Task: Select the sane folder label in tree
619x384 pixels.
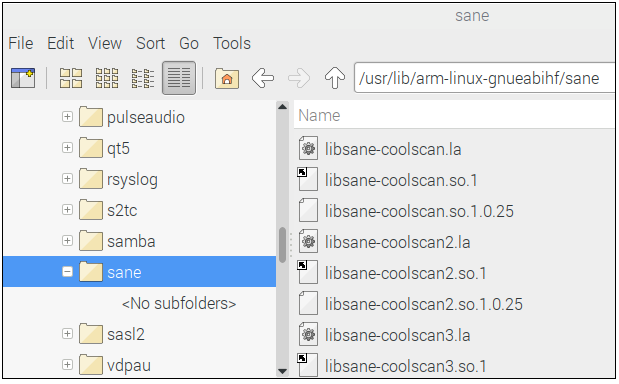Action: tap(124, 272)
